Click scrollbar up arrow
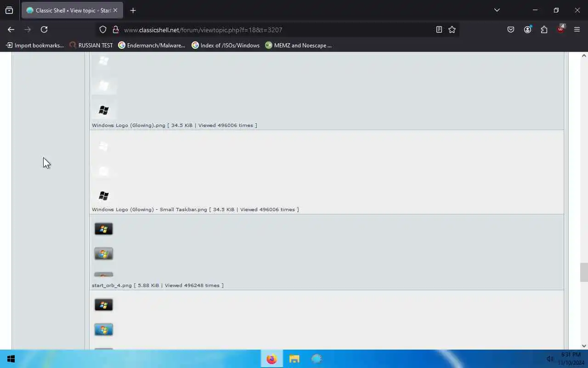 click(584, 56)
